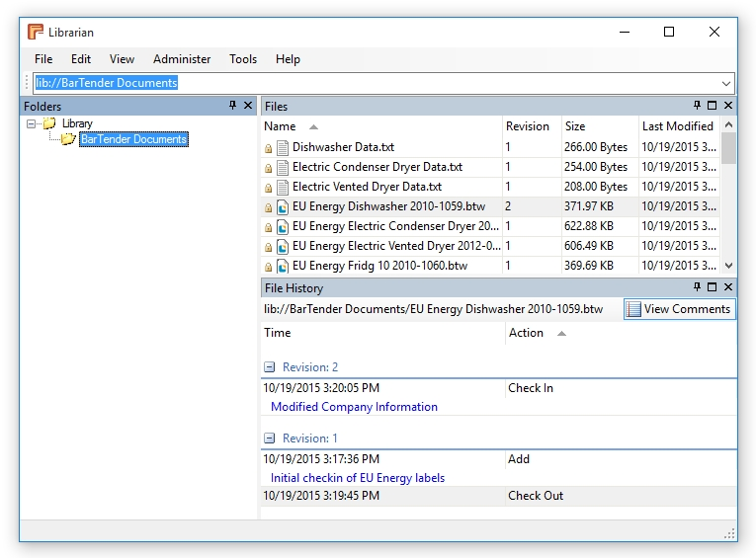Click the Modified Company Information comment
Image resolution: width=756 pixels, height=558 pixels.
coord(355,407)
